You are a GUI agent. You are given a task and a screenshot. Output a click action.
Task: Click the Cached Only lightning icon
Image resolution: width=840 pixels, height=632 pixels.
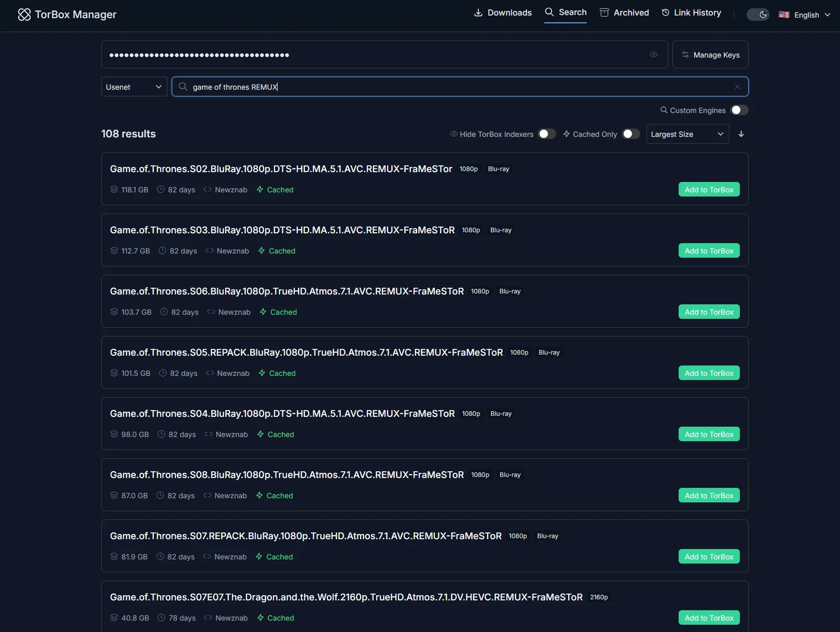coord(567,134)
